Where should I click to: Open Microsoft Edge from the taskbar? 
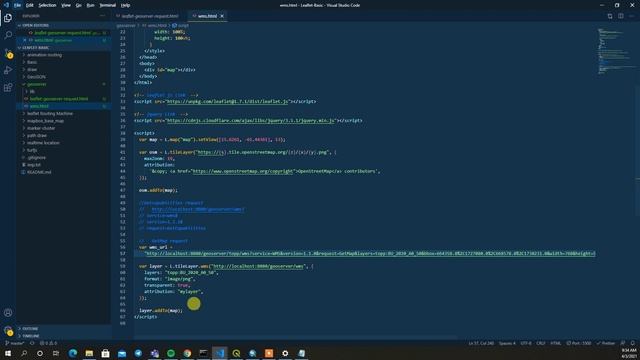pos(73,353)
